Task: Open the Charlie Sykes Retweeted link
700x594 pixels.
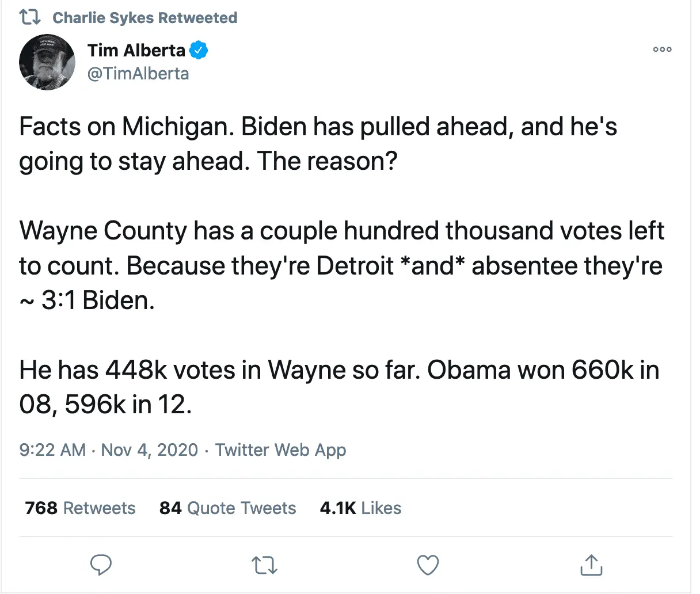Action: click(144, 18)
